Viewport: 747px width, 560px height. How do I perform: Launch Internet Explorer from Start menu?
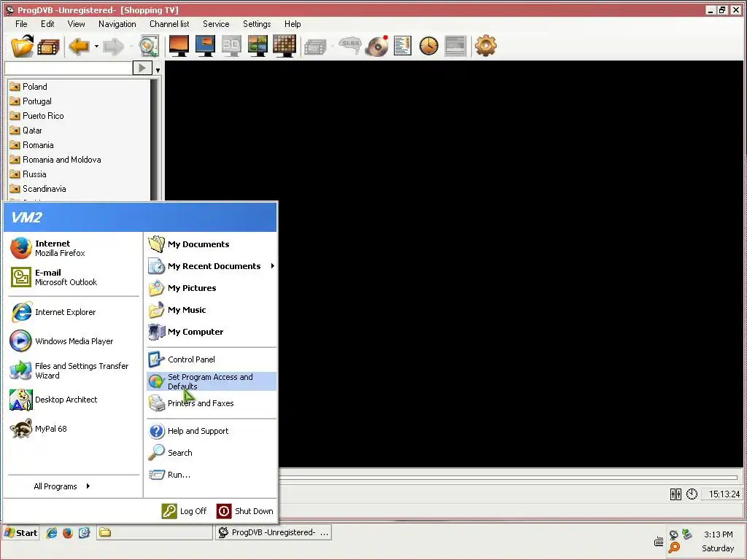click(74, 312)
